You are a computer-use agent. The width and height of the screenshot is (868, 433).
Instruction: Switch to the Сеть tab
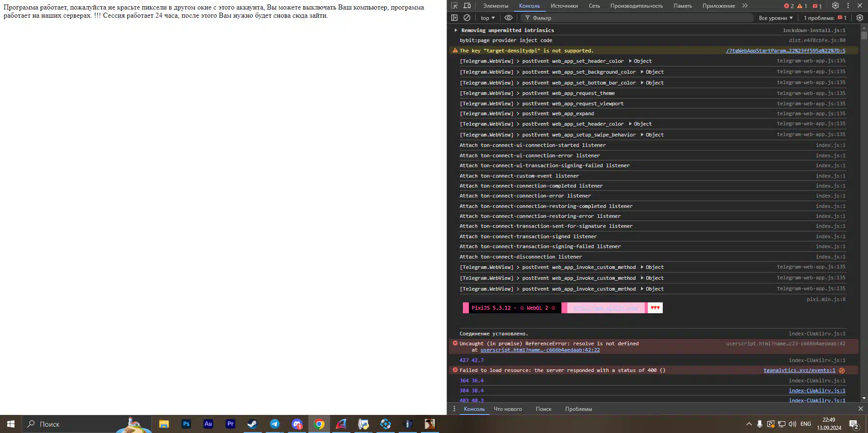594,6
